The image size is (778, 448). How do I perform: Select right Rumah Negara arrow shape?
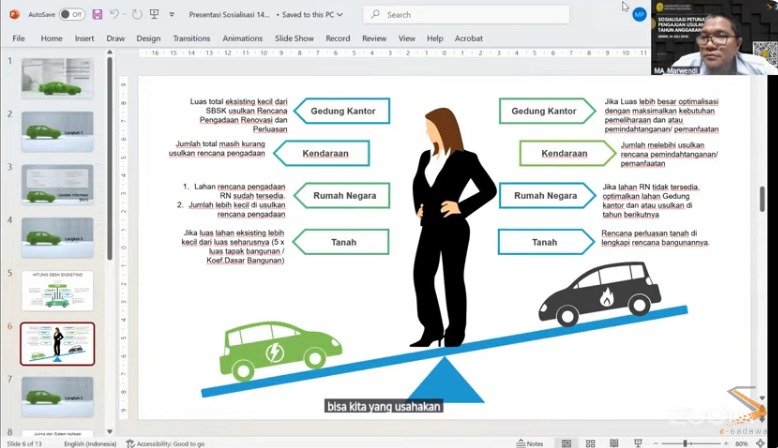[547, 195]
